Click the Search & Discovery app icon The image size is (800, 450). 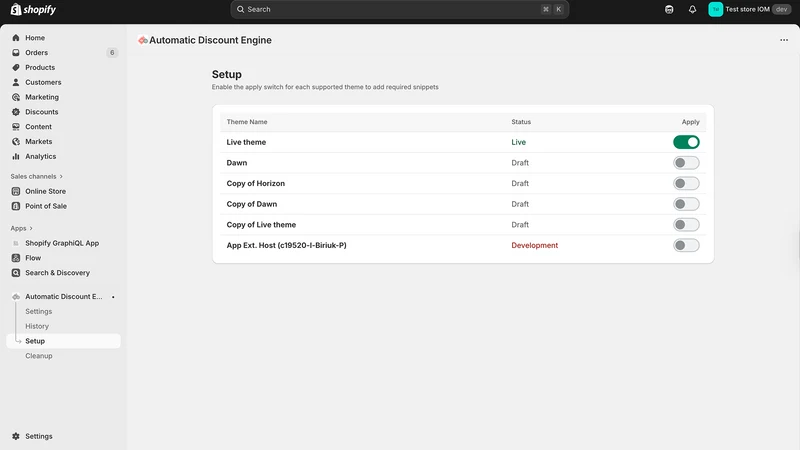[x=16, y=273]
